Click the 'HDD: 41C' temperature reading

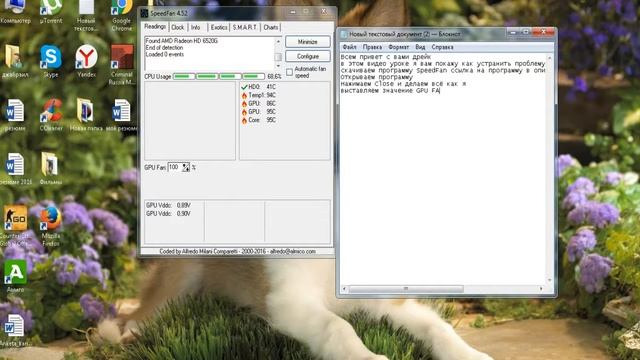point(262,87)
